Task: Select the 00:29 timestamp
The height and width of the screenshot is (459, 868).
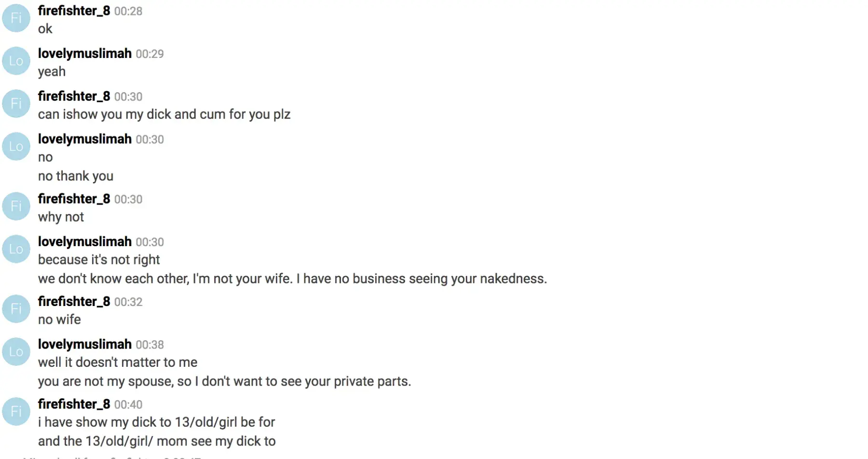Action: point(149,54)
